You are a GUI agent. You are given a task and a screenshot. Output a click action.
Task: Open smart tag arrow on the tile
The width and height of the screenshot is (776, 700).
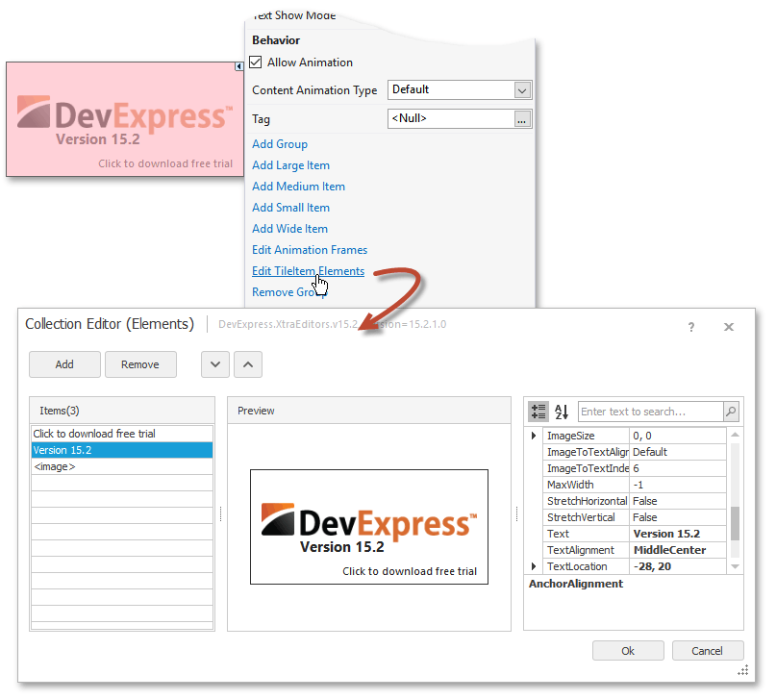[x=239, y=65]
